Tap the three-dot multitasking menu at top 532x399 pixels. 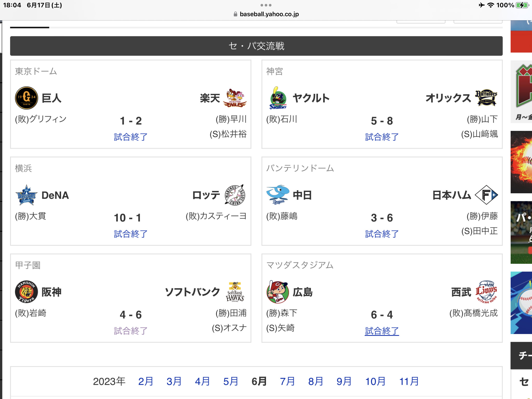tap(266, 5)
